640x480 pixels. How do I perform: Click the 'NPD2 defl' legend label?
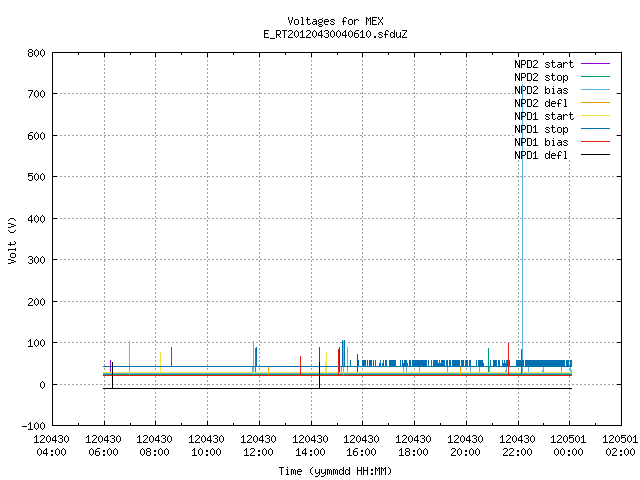541,103
